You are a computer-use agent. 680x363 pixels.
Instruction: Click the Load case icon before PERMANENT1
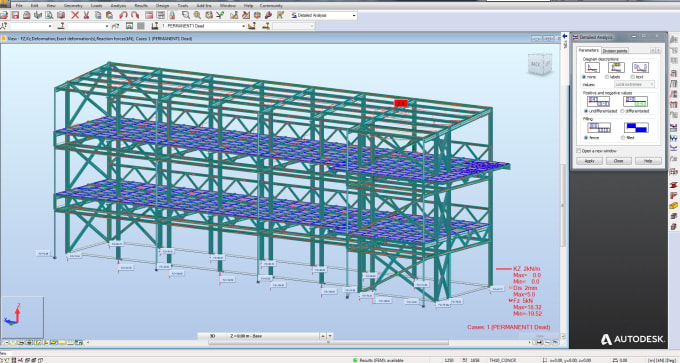[155, 26]
